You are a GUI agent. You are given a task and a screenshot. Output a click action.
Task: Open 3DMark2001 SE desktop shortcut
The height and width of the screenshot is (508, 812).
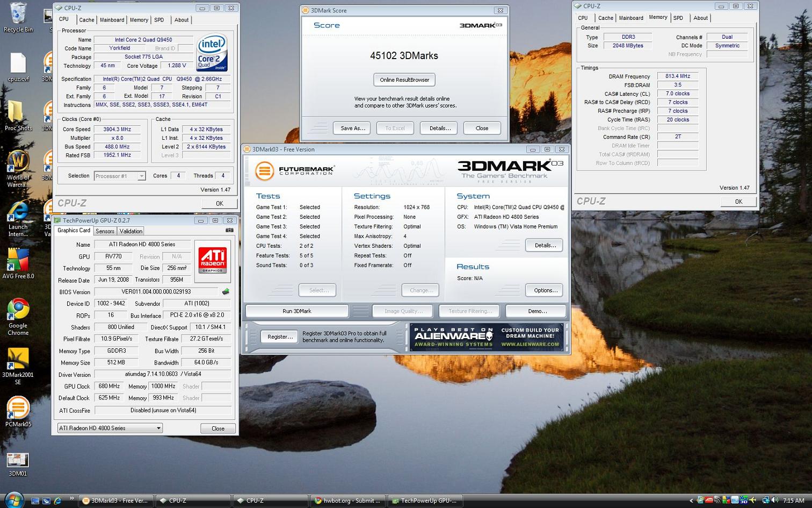(x=18, y=366)
